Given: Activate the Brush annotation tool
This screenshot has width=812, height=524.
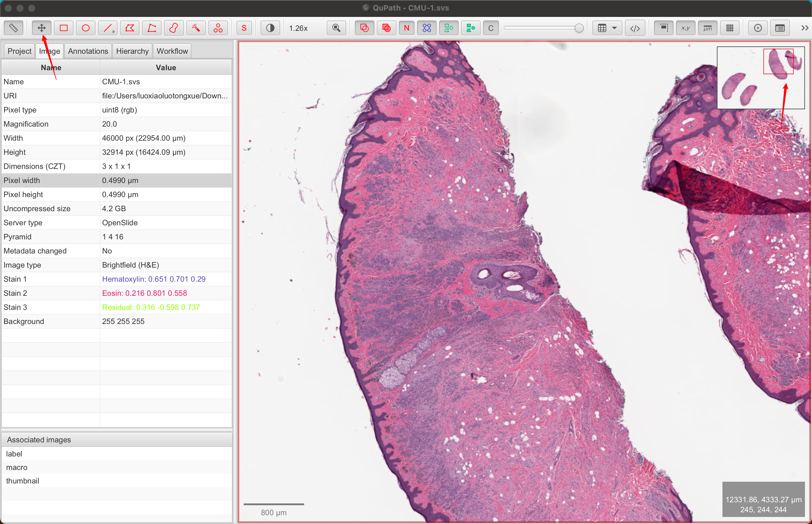Looking at the screenshot, I should (174, 28).
